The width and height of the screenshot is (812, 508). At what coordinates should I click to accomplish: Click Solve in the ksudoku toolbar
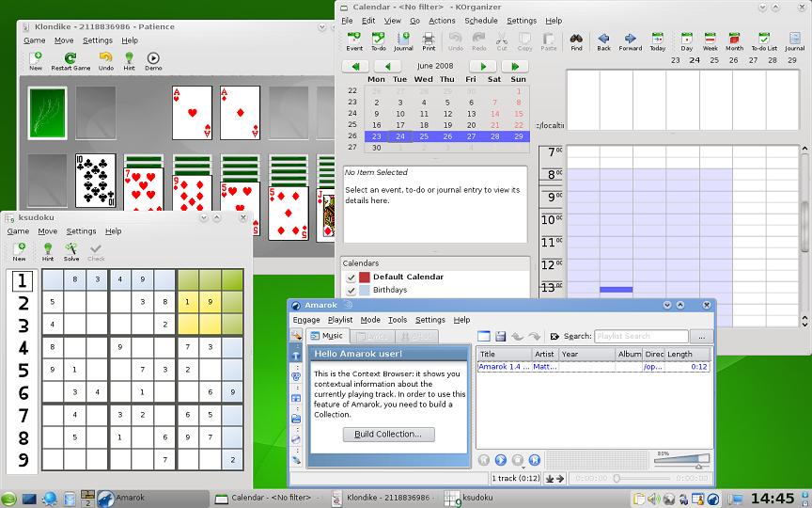[x=70, y=252]
